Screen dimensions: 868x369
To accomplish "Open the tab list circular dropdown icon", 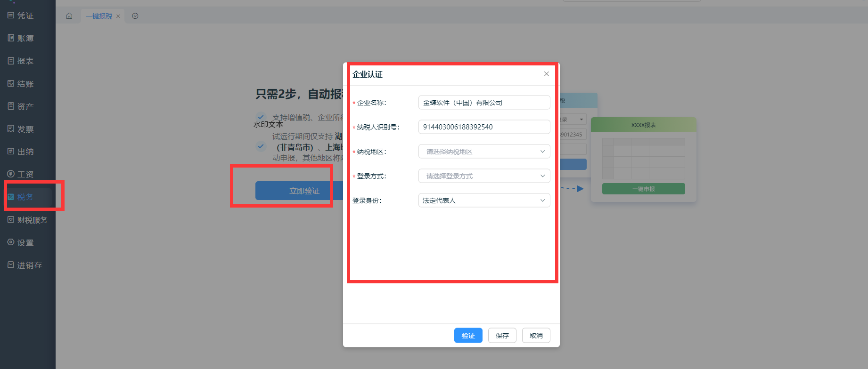I will click(135, 16).
